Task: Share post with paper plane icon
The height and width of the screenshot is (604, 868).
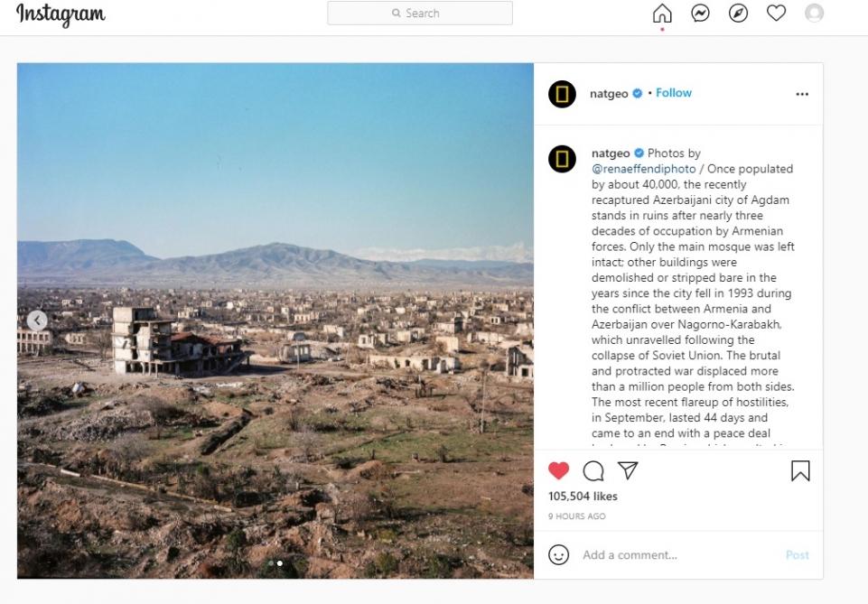Action: click(628, 470)
